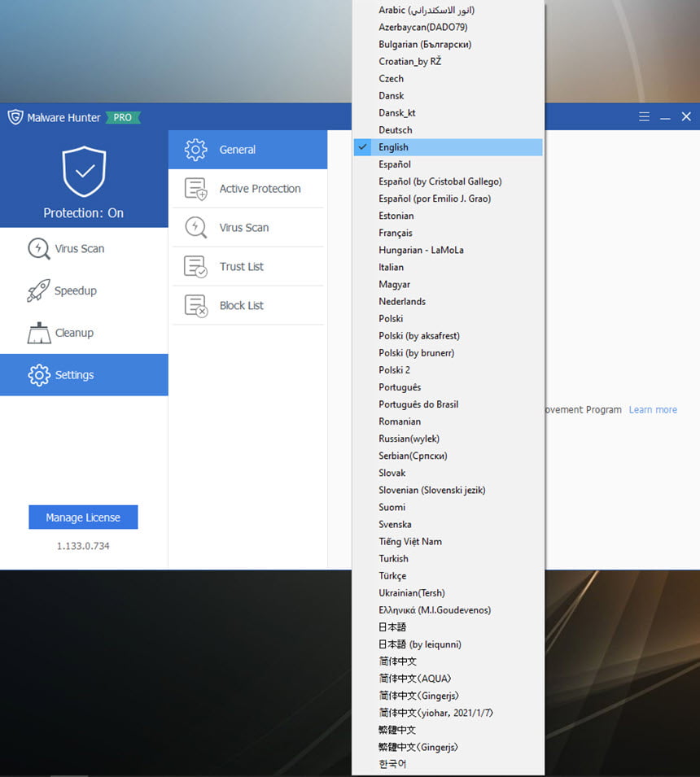Choose Dansk_kt language option

(448, 113)
